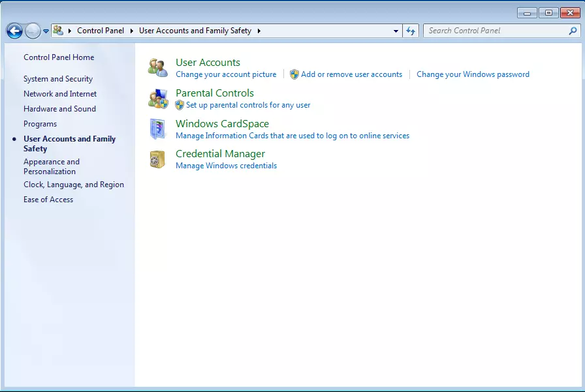
Task: Click Add or remove user accounts
Action: coord(351,74)
